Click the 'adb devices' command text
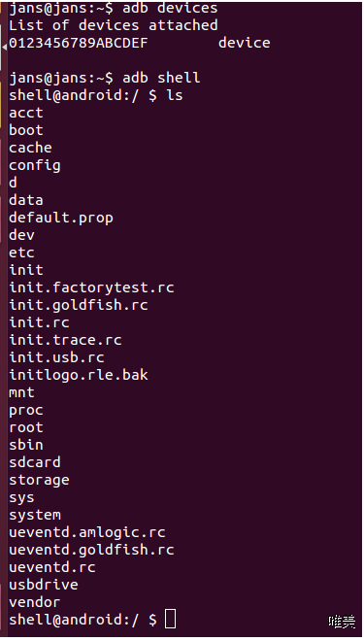Viewport: 364px width, 641px height. pos(170,8)
